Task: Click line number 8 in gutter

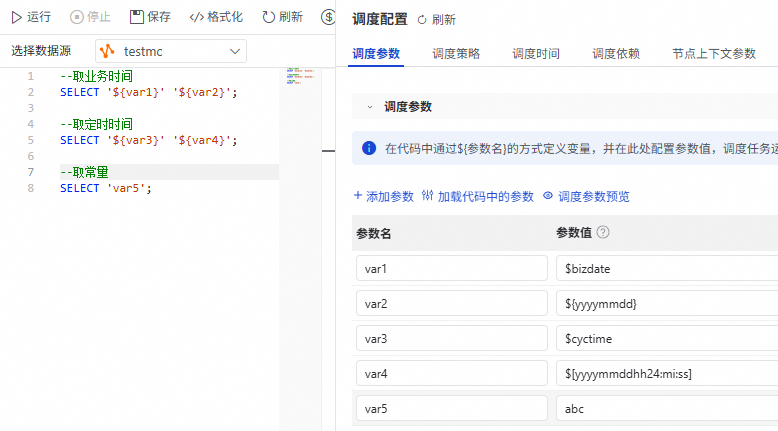Action: point(31,188)
